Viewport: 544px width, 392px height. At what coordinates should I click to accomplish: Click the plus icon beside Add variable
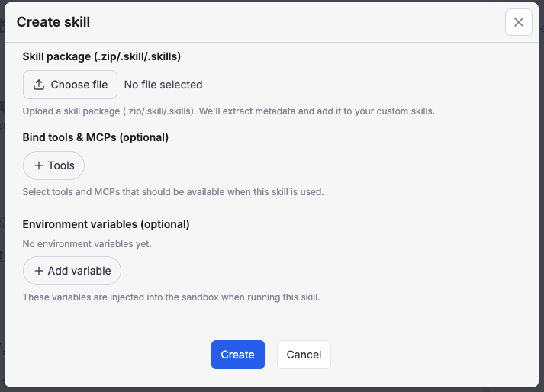click(39, 271)
